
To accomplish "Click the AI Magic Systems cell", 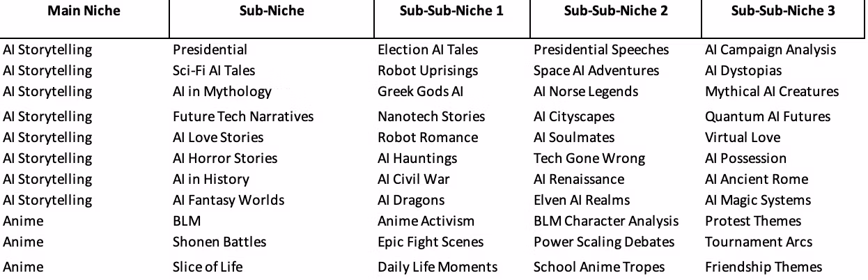I will point(758,201).
